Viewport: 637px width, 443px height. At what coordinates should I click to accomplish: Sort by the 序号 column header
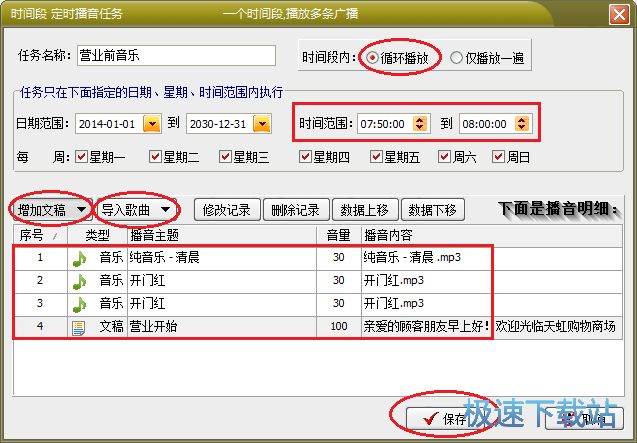point(40,235)
